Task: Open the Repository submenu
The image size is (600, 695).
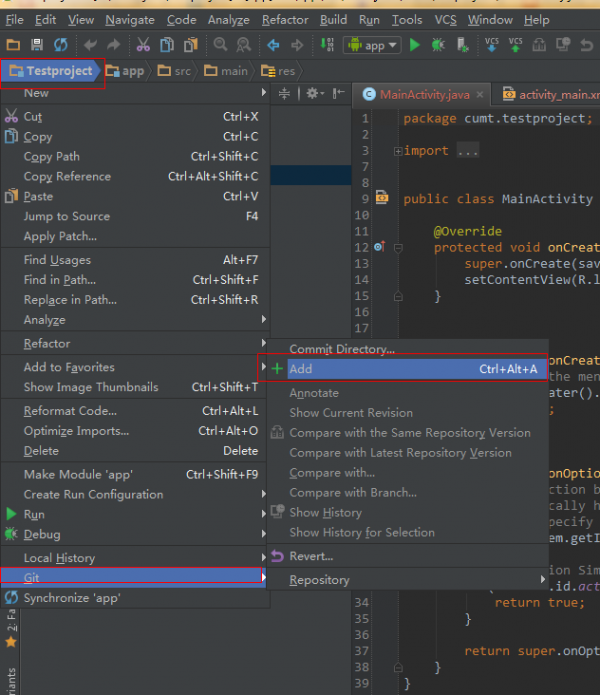Action: [x=408, y=580]
